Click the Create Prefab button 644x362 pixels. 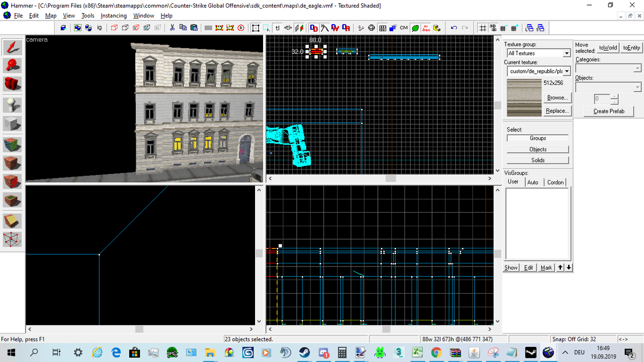coord(609,111)
